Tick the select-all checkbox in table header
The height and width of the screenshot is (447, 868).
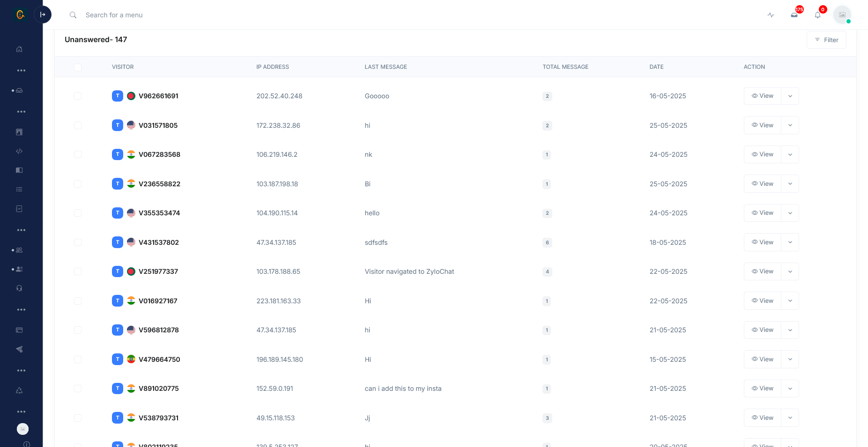pos(78,67)
